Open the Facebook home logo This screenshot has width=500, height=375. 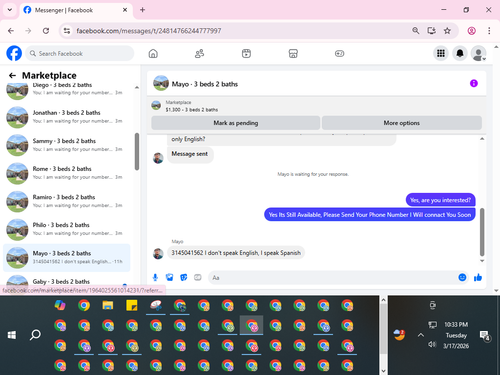click(14, 53)
